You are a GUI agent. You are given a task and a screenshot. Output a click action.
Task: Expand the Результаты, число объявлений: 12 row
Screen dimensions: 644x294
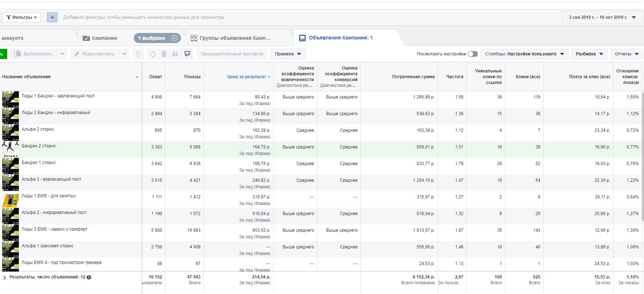5,277
